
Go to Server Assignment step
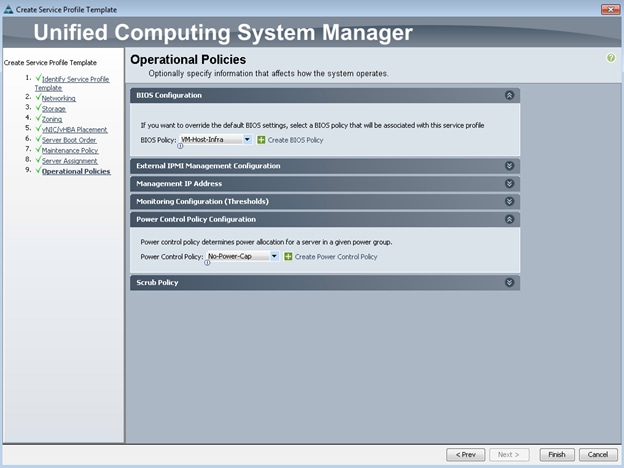(x=70, y=161)
